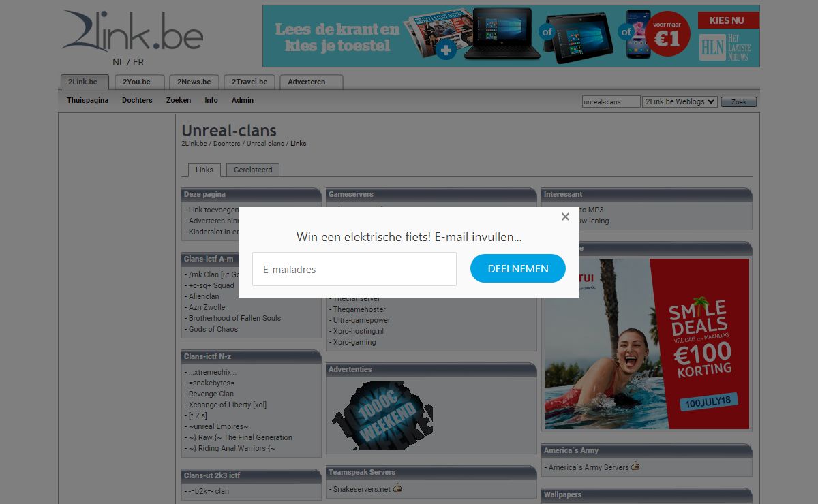Screen dimensions: 818x504
Task: Close the e-mail popup with the X
Action: 565,217
